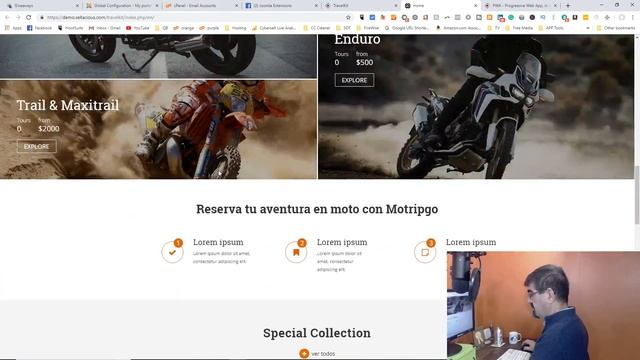Bookmark this page with the star icon
Viewport: 640px width, 360px height.
click(x=348, y=18)
